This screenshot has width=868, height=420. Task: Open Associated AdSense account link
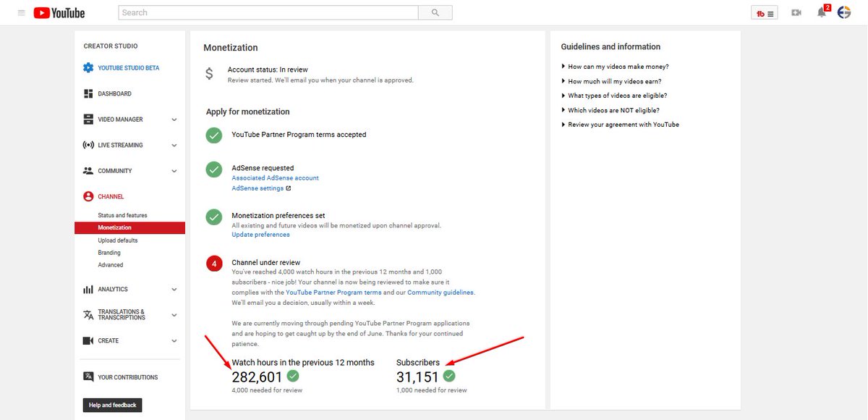[x=275, y=178]
